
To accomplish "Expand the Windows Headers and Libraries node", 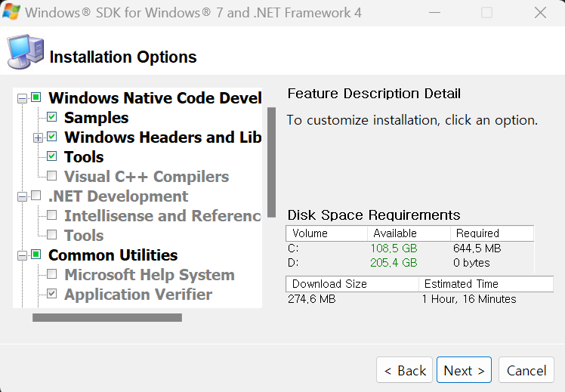I will click(39, 137).
